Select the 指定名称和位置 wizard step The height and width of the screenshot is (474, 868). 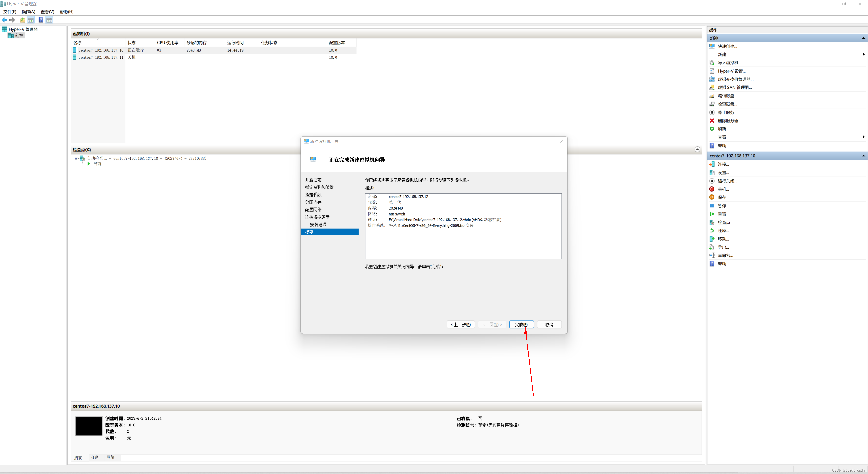pos(319,187)
